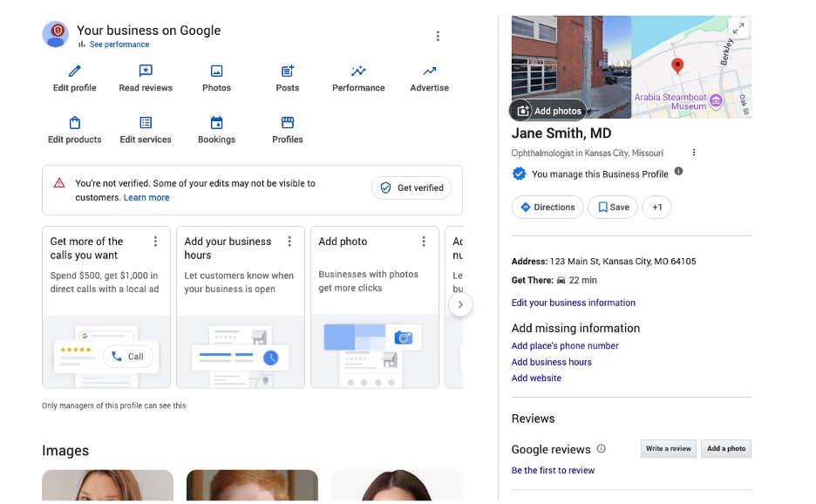Open Read reviews star icon
This screenshot has height=504, width=816.
coord(146,71)
